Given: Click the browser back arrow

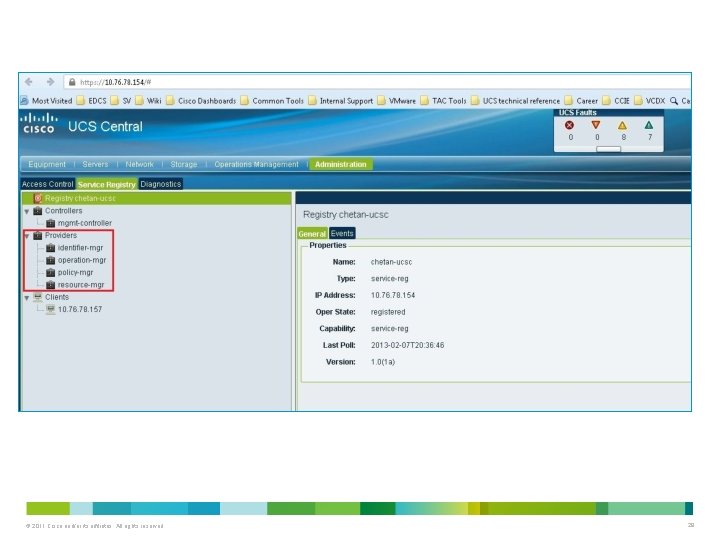Looking at the screenshot, I should tap(29, 82).
